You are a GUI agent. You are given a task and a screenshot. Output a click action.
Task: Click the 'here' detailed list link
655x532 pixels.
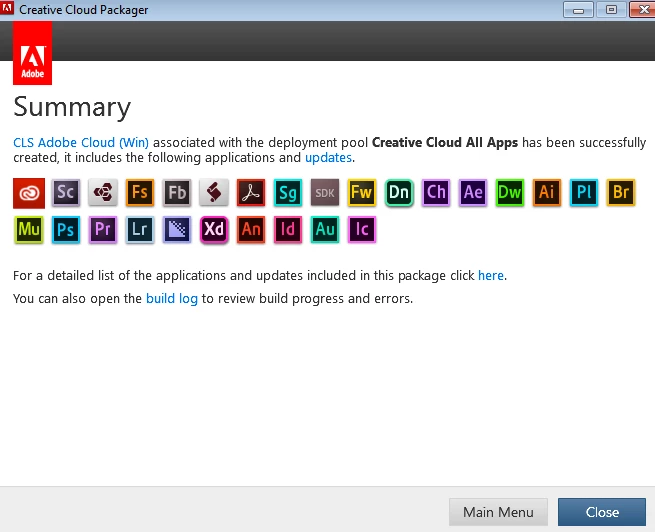tap(491, 276)
